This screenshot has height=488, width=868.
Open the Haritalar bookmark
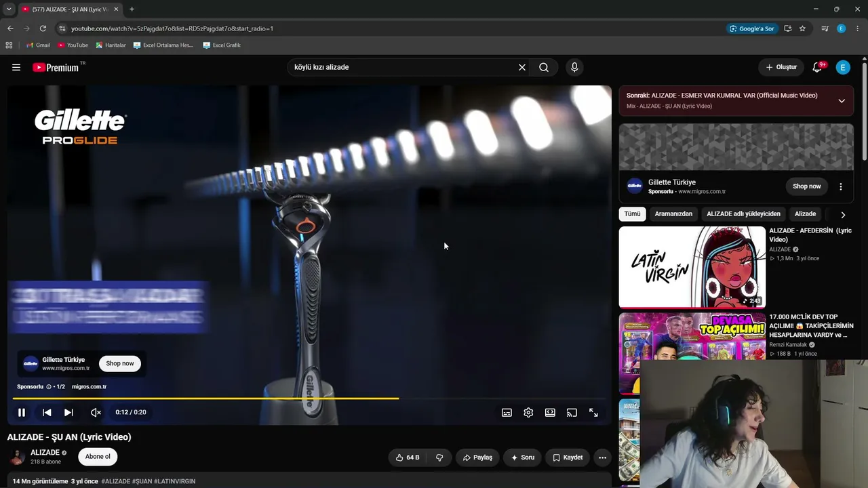point(111,45)
